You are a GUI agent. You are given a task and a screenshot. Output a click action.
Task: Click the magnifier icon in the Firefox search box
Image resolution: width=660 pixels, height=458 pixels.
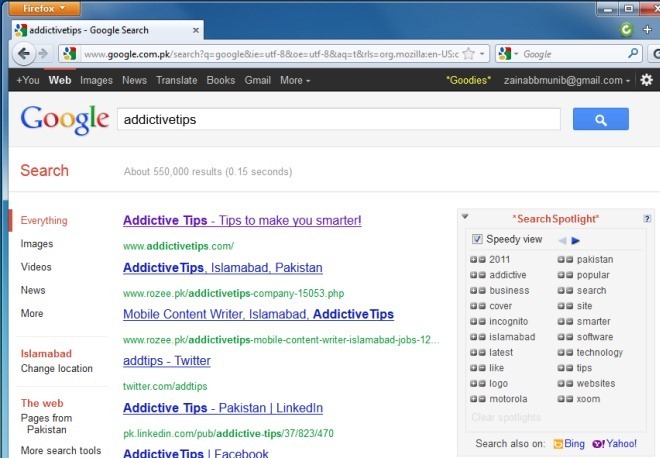tap(633, 53)
